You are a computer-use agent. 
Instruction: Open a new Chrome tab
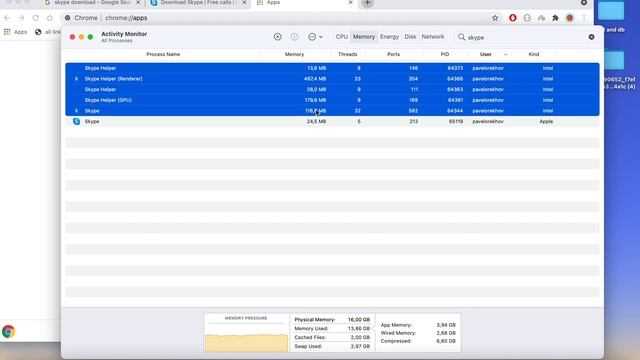point(367,3)
